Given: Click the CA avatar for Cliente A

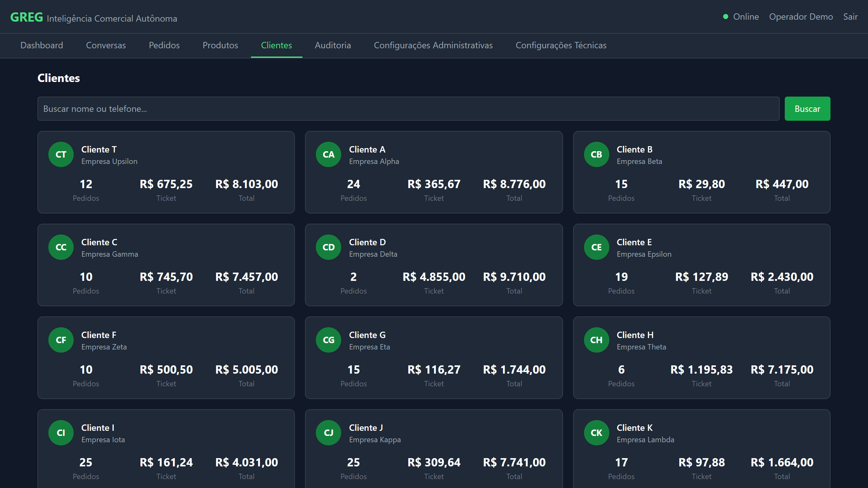Looking at the screenshot, I should [328, 154].
